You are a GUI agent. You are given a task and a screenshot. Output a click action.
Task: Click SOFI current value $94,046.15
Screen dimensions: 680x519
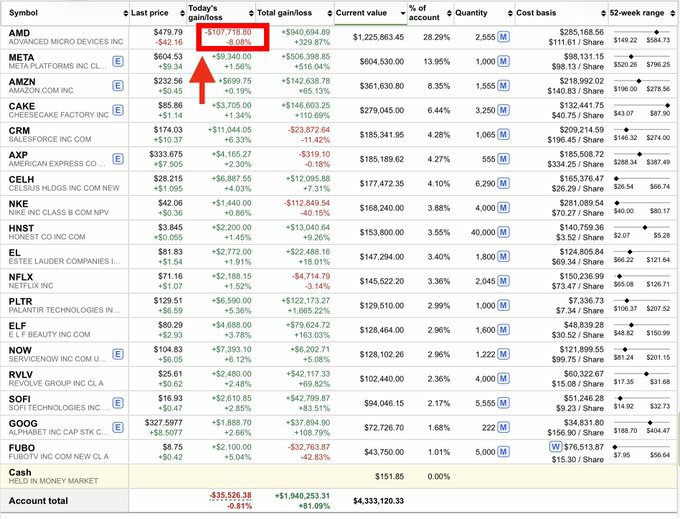384,403
